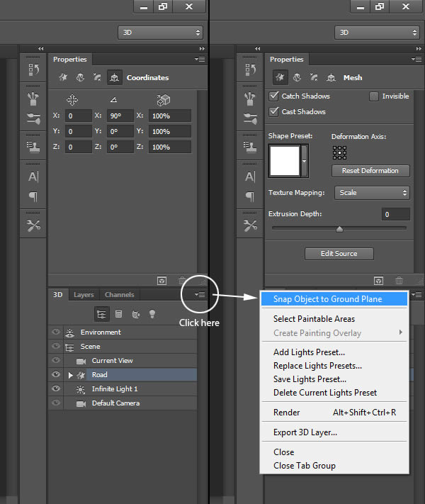The width and height of the screenshot is (425, 504).
Task: Uncheck the Catch Shadows checkbox
Action: [273, 96]
